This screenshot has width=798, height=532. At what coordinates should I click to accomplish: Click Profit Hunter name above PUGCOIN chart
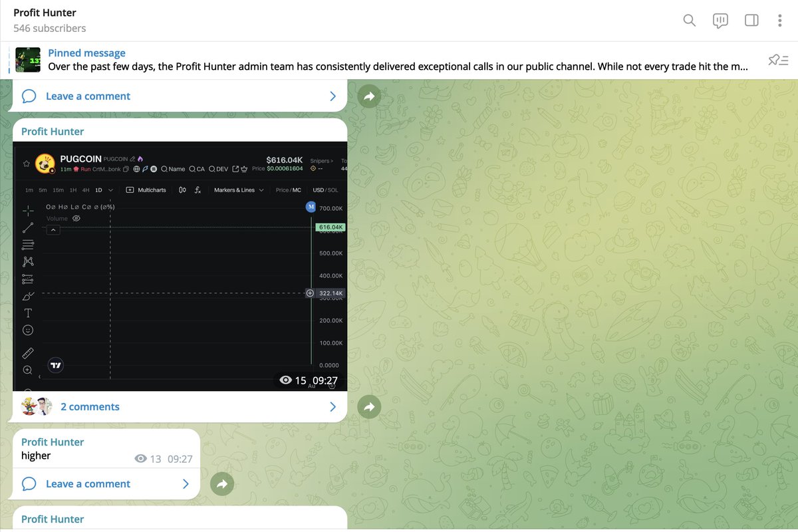click(x=53, y=132)
